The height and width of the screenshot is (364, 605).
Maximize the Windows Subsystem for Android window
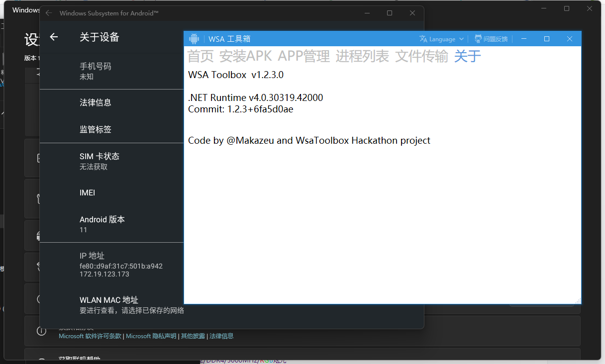[x=390, y=13]
